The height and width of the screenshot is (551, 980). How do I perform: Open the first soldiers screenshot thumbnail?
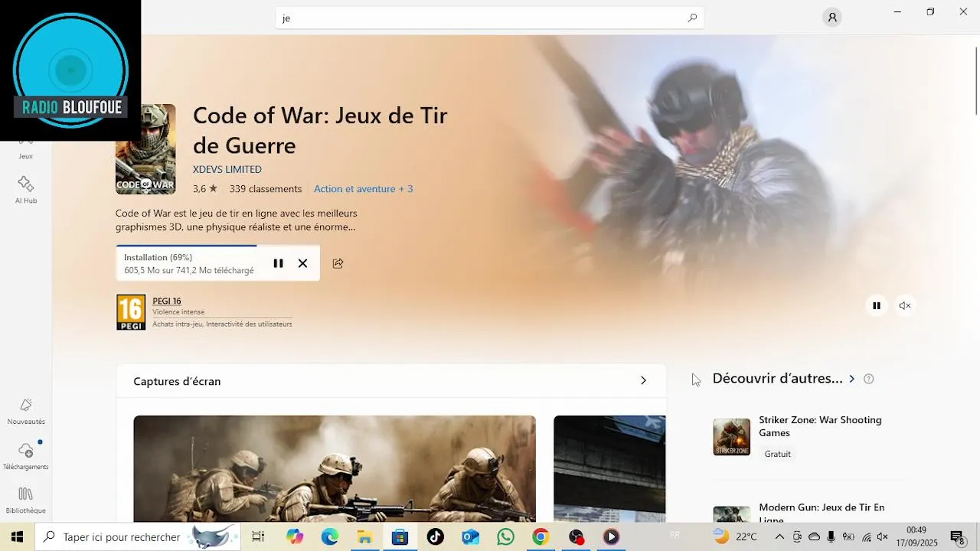(335, 468)
